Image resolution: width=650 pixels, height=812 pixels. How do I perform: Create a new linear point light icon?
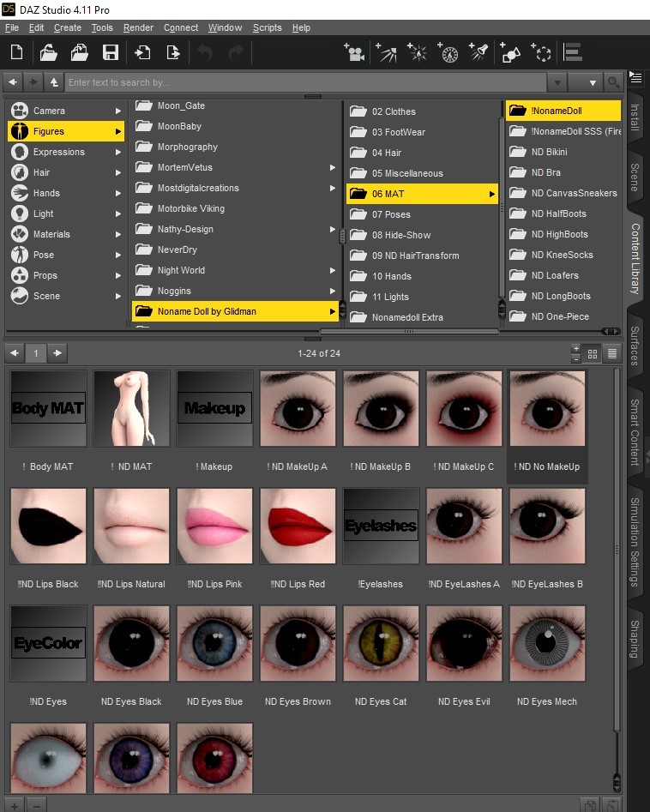(x=448, y=52)
